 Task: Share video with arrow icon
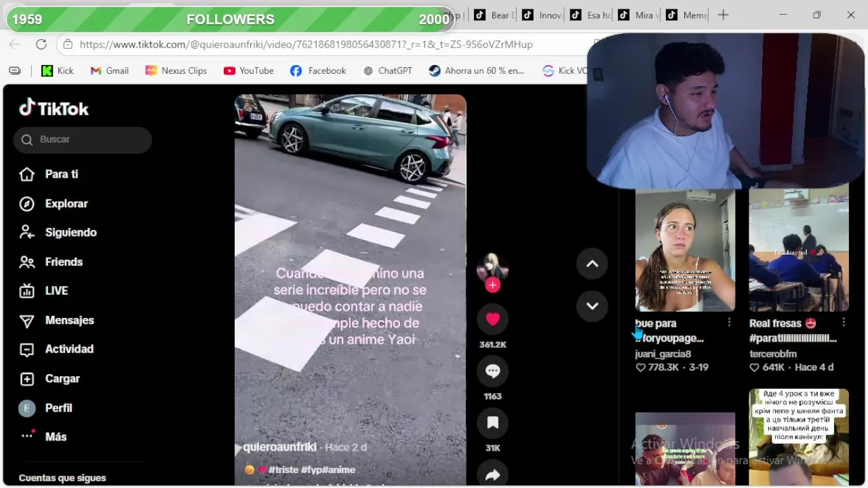point(493,474)
